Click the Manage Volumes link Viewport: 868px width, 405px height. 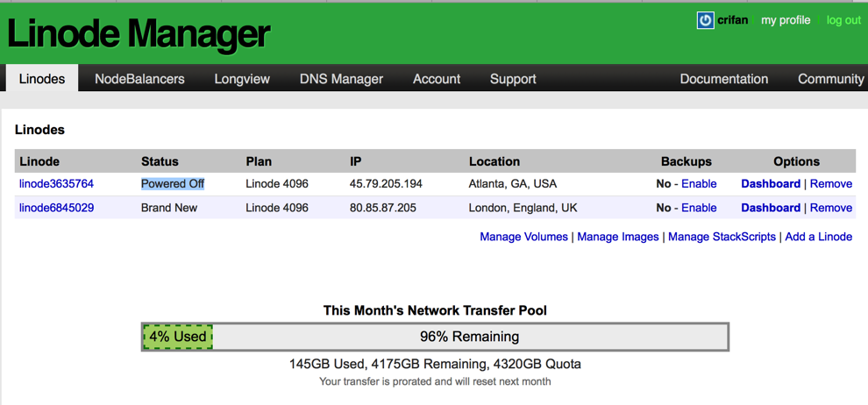[523, 237]
